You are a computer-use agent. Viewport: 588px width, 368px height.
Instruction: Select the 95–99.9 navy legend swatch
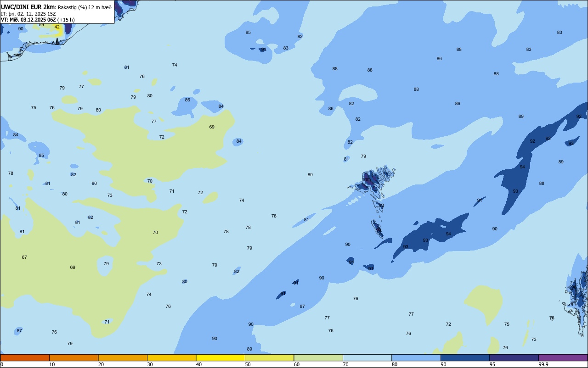pyautogui.click(x=514, y=357)
